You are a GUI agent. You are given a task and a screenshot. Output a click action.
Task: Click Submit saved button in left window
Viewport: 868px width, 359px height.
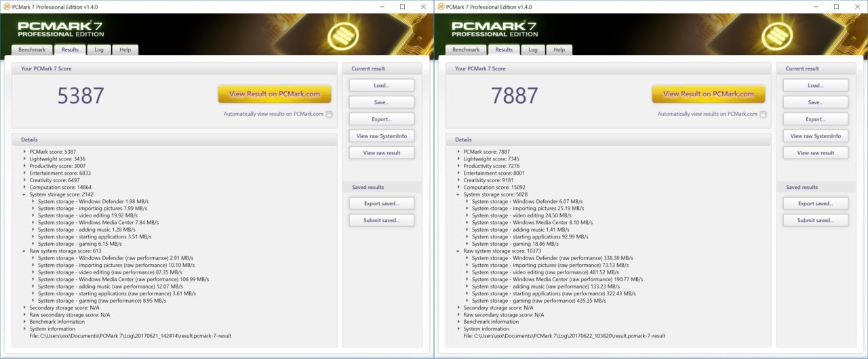coord(382,220)
